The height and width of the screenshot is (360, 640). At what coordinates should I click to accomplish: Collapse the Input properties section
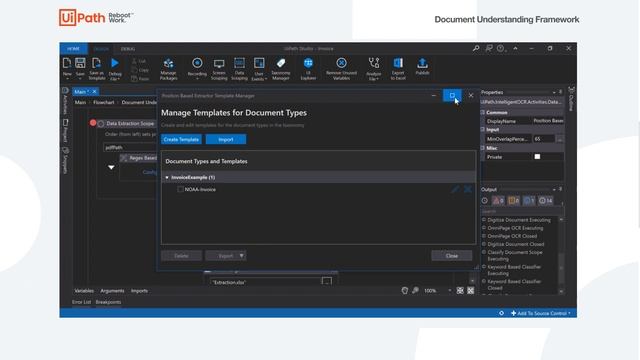[x=482, y=129]
